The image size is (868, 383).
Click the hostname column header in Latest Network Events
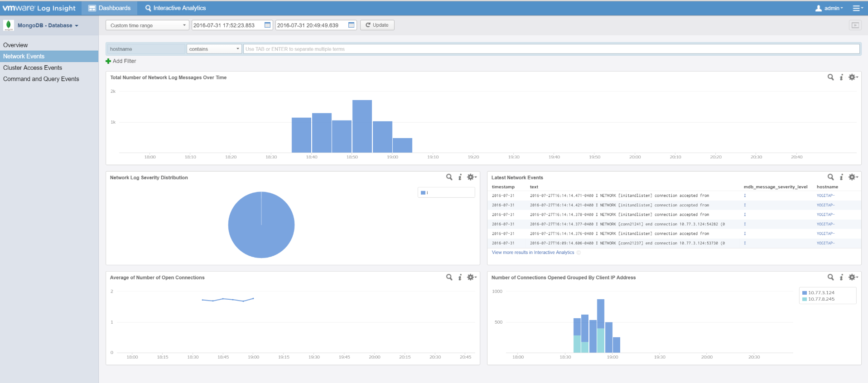pyautogui.click(x=827, y=187)
